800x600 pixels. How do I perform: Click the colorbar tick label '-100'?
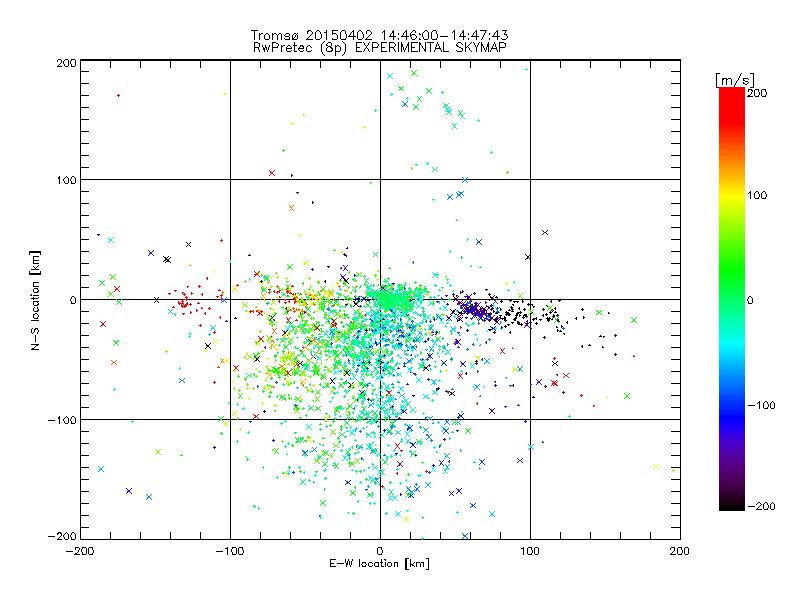(x=761, y=405)
